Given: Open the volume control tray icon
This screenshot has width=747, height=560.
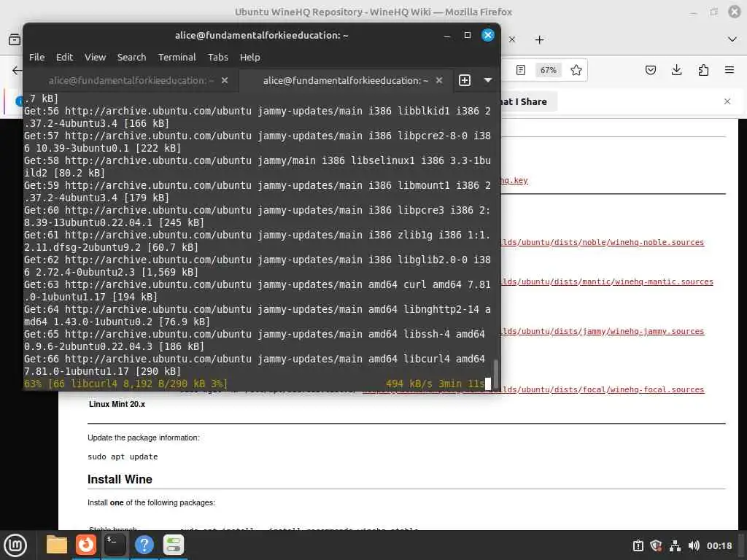Looking at the screenshot, I should tap(694, 545).
